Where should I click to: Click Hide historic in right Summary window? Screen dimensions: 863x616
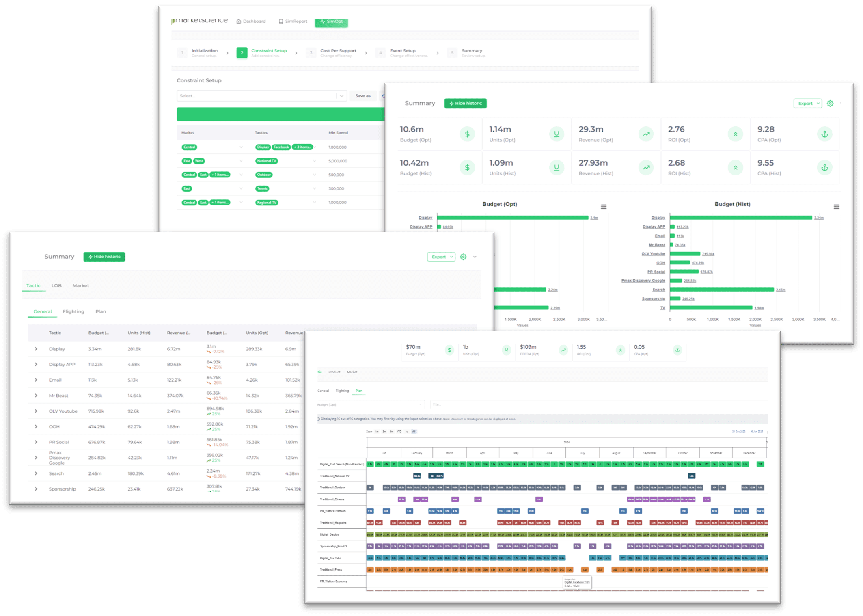click(x=465, y=104)
